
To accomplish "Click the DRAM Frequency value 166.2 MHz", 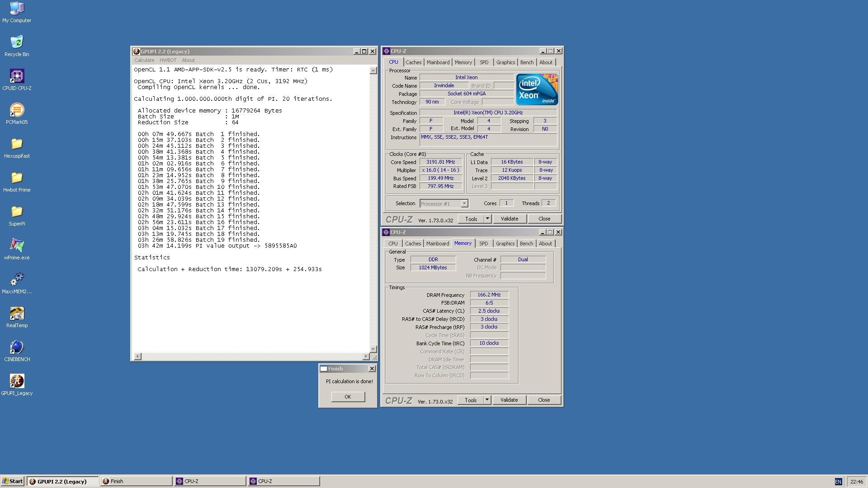I will coord(489,295).
